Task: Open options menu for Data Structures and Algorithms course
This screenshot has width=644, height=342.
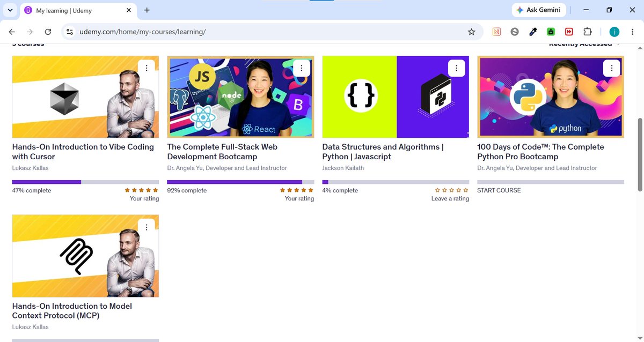Action: pyautogui.click(x=456, y=68)
